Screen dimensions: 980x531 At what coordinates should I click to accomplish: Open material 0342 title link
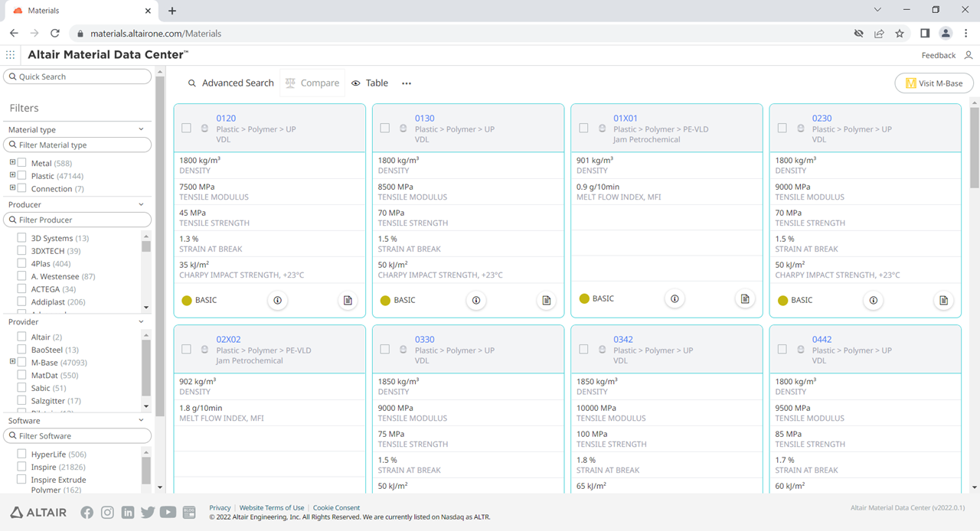coord(625,340)
